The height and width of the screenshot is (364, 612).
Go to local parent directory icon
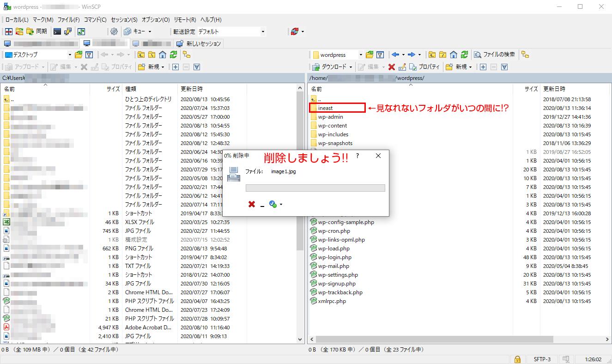(141, 55)
